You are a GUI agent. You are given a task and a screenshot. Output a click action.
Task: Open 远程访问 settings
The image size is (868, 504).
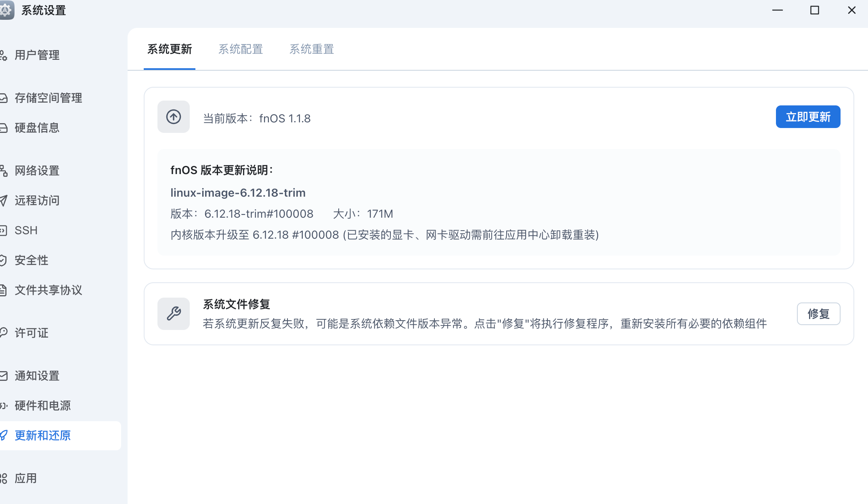[x=37, y=200]
